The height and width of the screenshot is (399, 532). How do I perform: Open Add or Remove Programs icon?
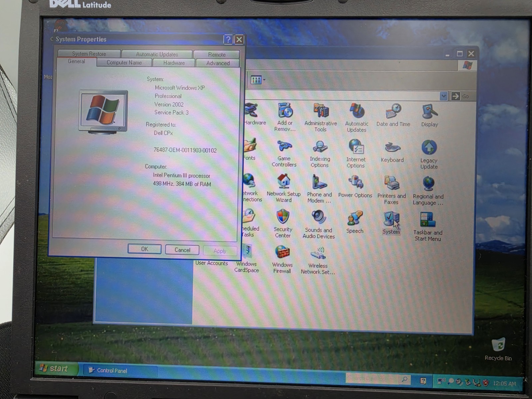[x=285, y=117]
